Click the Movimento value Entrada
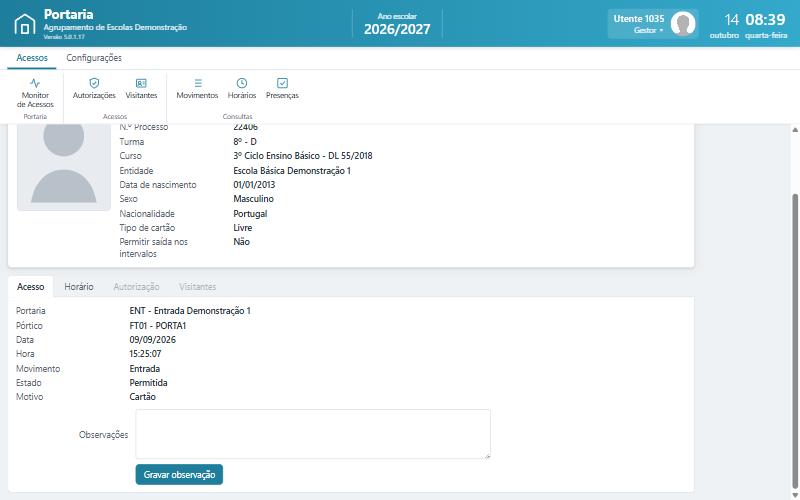The image size is (800, 500). click(144, 369)
